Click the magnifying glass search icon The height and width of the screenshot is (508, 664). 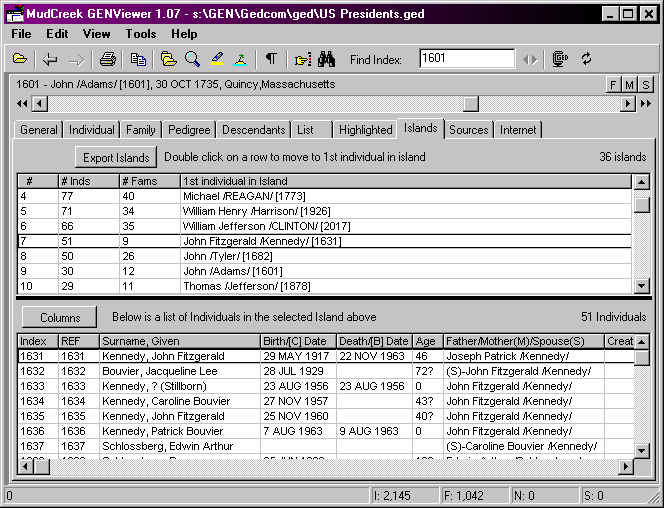[192, 59]
